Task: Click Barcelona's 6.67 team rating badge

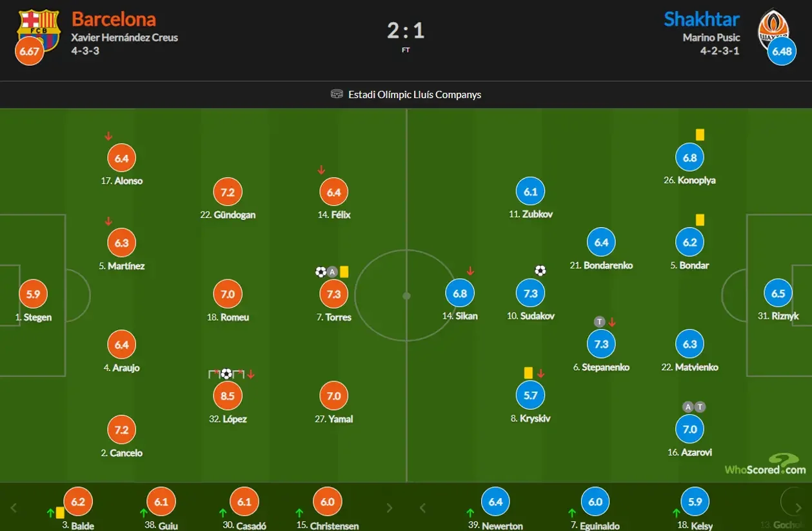Action: tap(30, 52)
